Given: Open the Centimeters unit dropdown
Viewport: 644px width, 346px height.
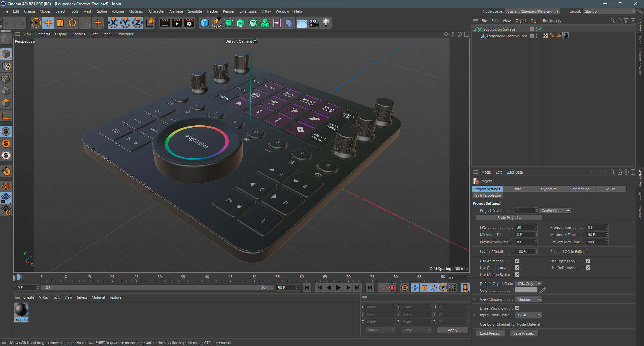Looking at the screenshot, I should [x=555, y=211].
